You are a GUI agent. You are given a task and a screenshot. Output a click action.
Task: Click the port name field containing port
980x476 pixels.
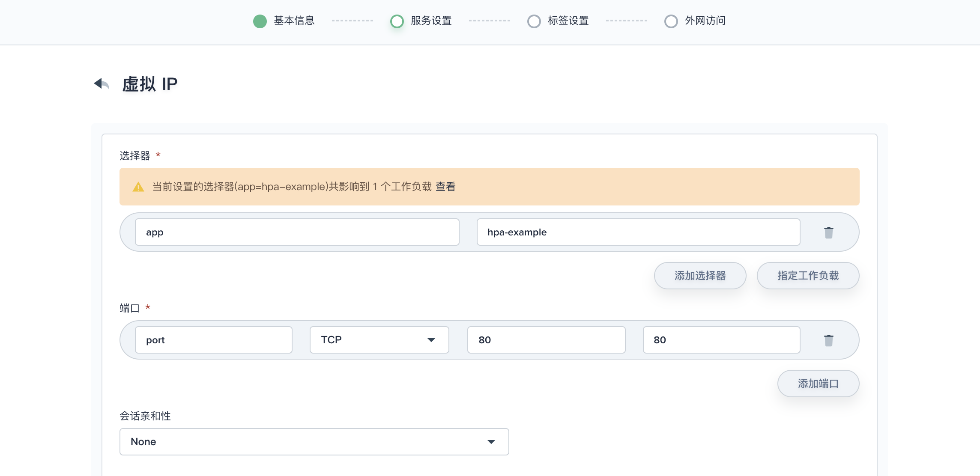[x=214, y=340]
